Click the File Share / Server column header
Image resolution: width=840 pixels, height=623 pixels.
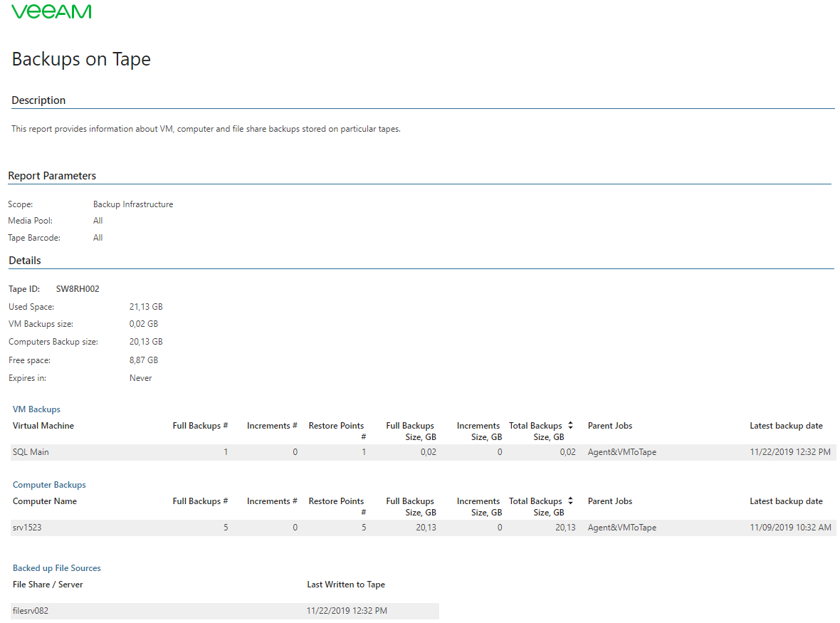click(48, 585)
